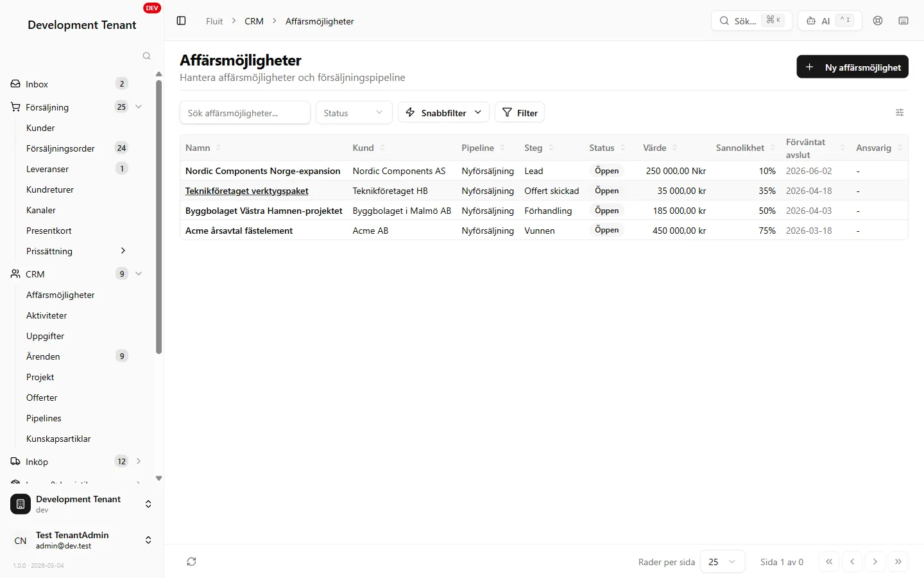Open Acme årsavtal fästelement opportunity
The height and width of the screenshot is (578, 924).
coord(239,231)
